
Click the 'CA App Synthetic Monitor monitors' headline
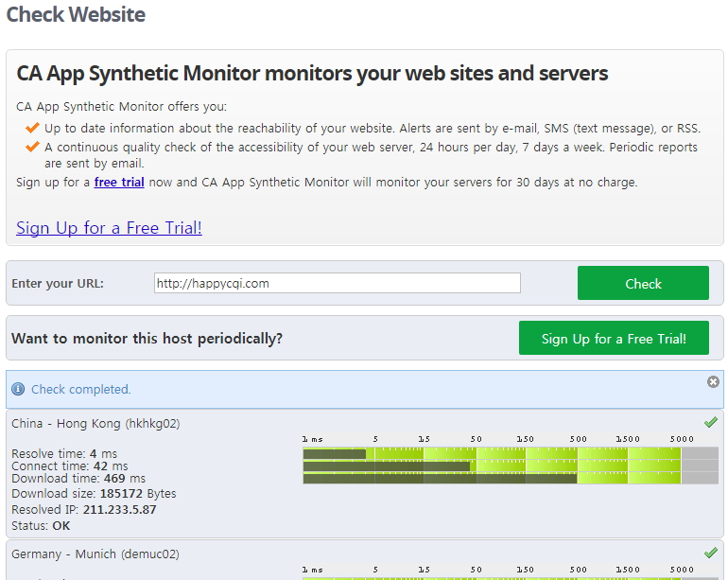(x=312, y=74)
